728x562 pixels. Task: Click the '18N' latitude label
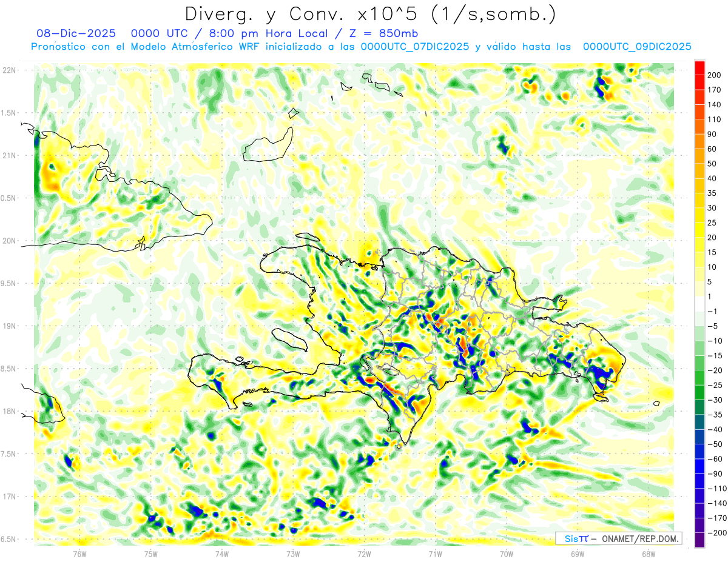[9, 411]
